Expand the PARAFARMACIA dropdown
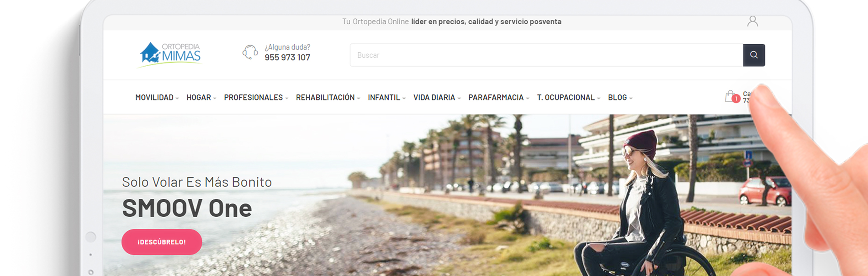868x276 pixels. click(498, 98)
